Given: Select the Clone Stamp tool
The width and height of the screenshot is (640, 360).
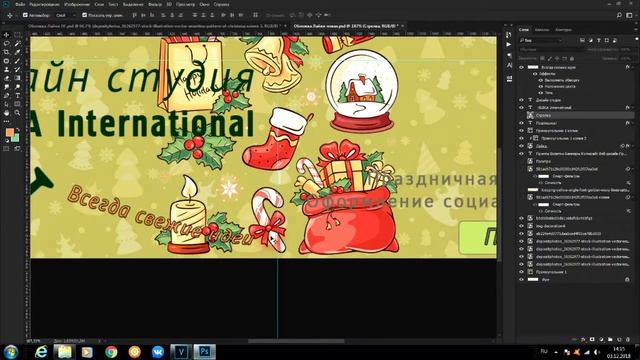Looking at the screenshot, I should pyautogui.click(x=7, y=69).
